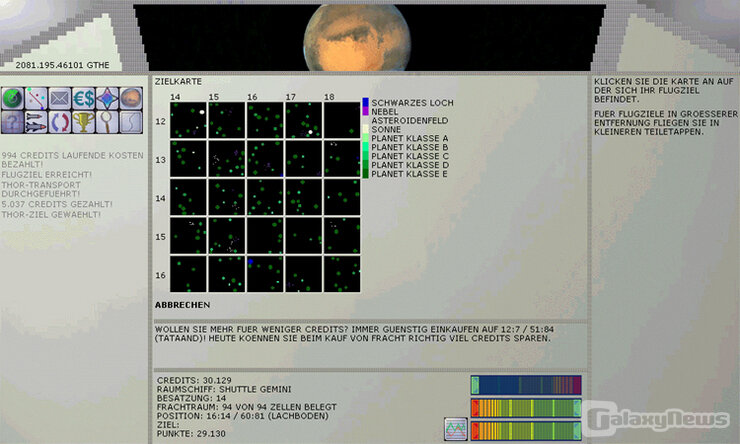This screenshot has height=444, width=740.
Task: Select map cell column 18 row 15
Action: tap(342, 235)
